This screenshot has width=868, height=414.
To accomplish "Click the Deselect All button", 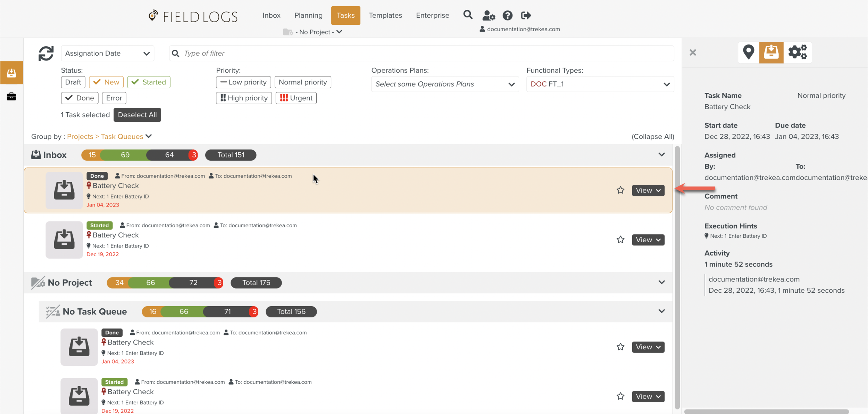I will coord(137,115).
